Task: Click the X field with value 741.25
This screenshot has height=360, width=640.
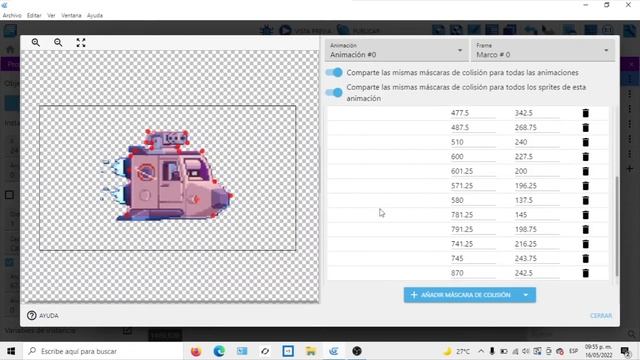Action: 473,244
